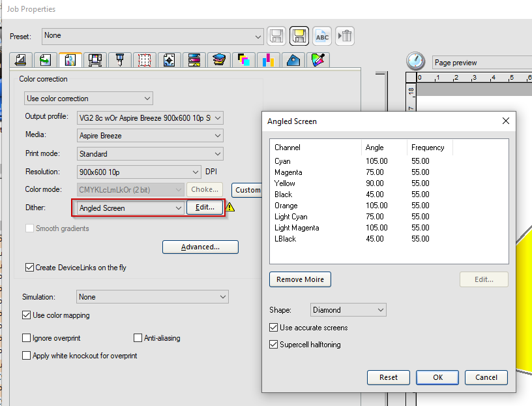Screen dimensions: 532x406
Task: Close the Angled Screen dialog
Action: [505, 121]
